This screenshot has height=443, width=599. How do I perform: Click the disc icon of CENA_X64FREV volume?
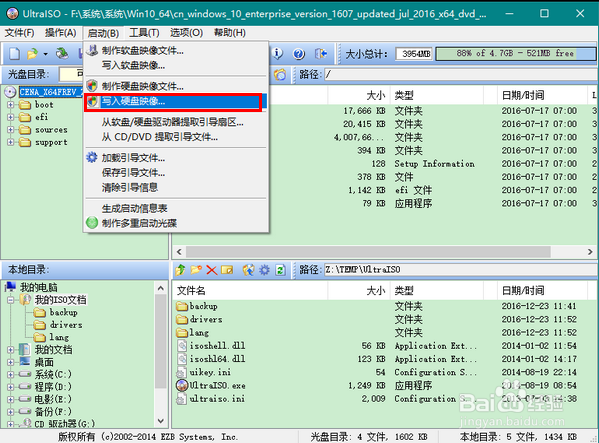point(10,92)
